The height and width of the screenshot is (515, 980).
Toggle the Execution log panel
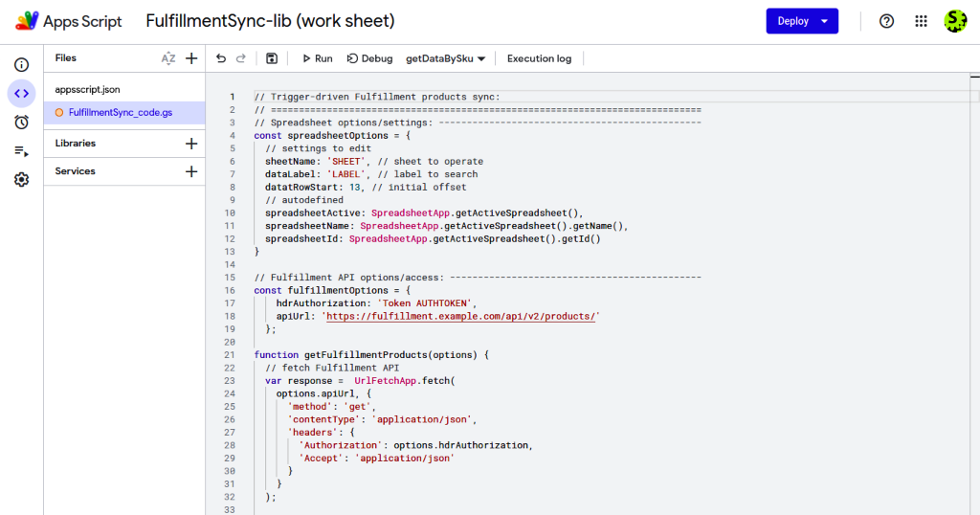(540, 58)
